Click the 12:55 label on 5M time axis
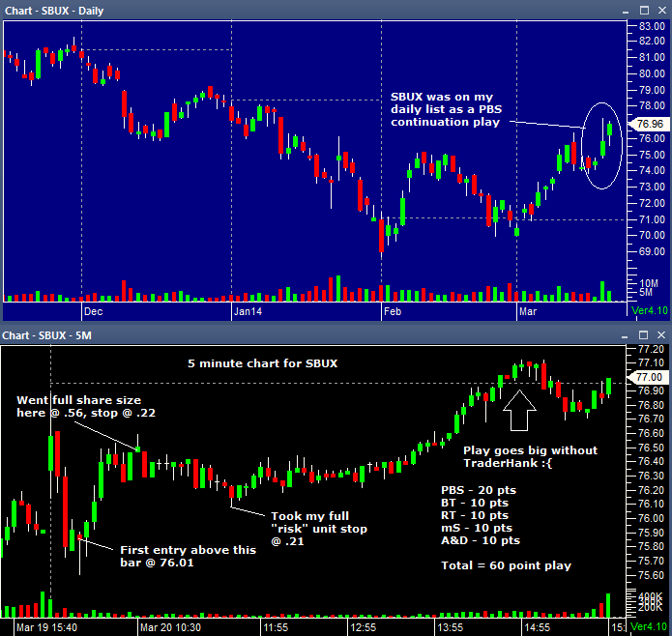Viewport: 672px width, 636px height. tap(363, 627)
